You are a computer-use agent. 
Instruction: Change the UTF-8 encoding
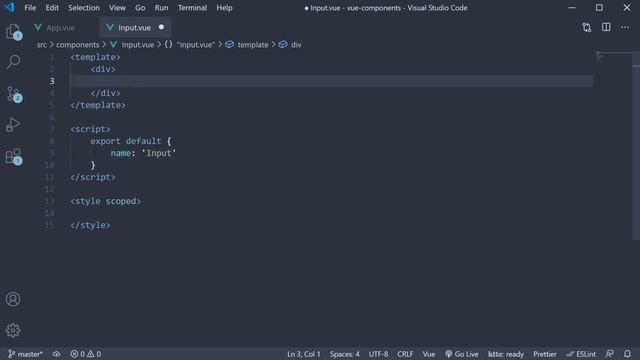[x=378, y=354]
